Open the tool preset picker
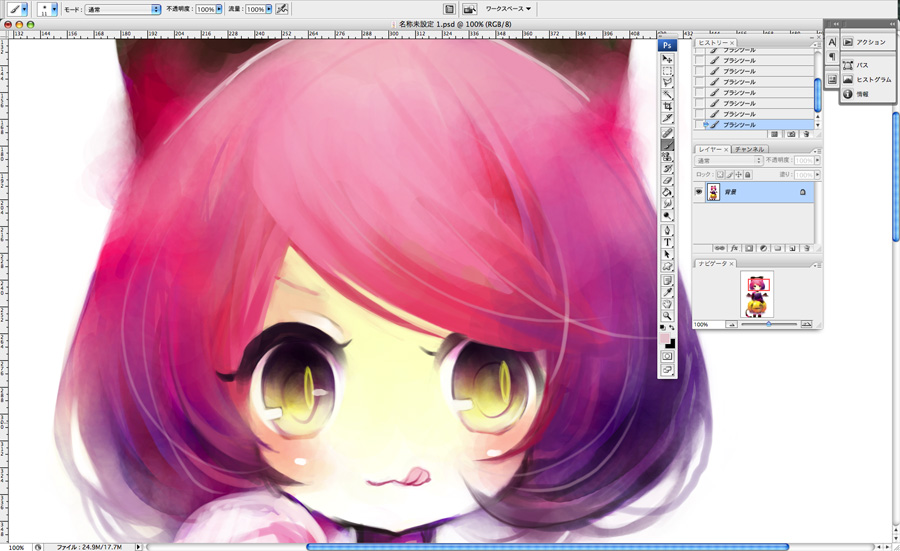This screenshot has width=900, height=551. tap(17, 9)
